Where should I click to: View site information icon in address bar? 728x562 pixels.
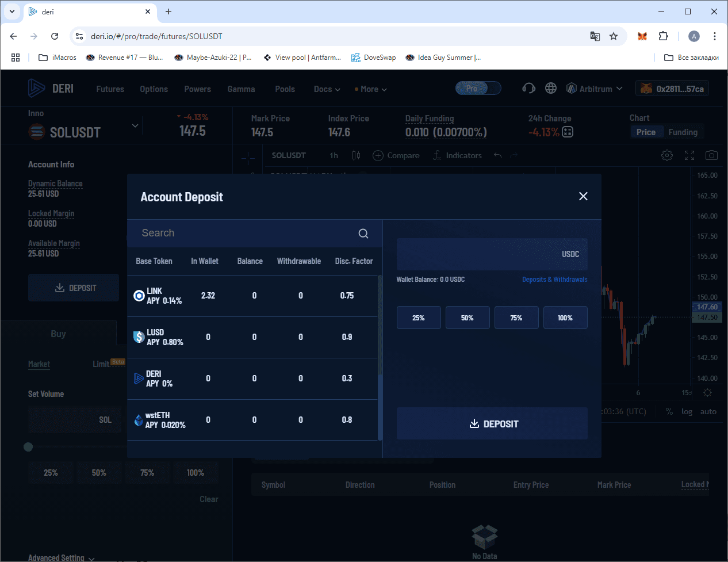tap(79, 36)
